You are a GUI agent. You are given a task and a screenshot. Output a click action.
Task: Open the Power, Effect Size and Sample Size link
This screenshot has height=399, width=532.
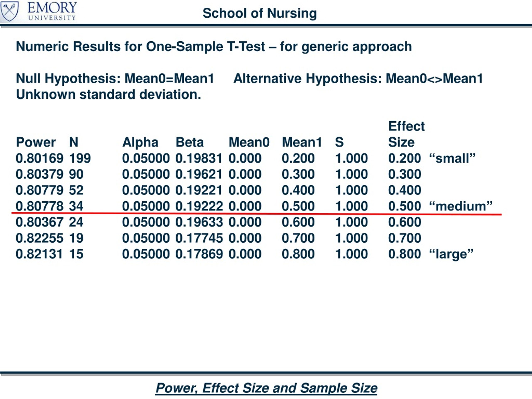pos(266,388)
